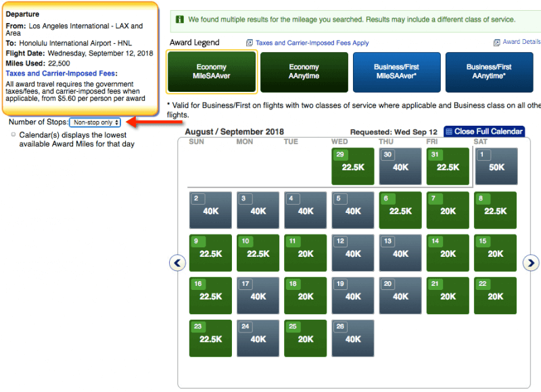The image size is (541, 392).
Task: Select September 14 for 20K miles
Action: click(x=448, y=253)
